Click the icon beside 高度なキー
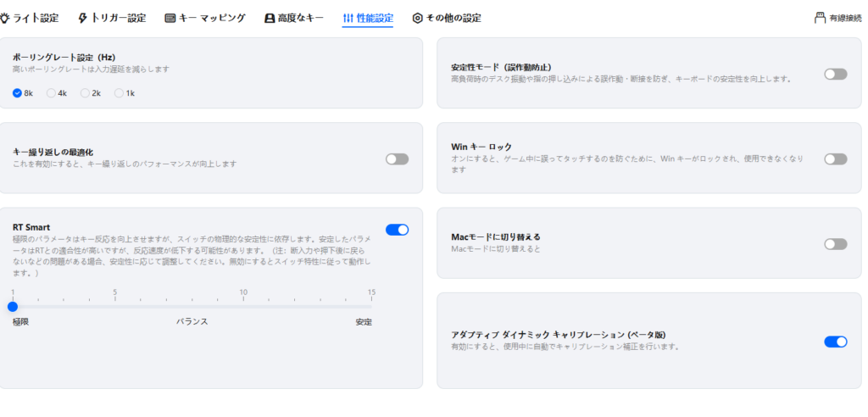The image size is (868, 417). click(270, 18)
